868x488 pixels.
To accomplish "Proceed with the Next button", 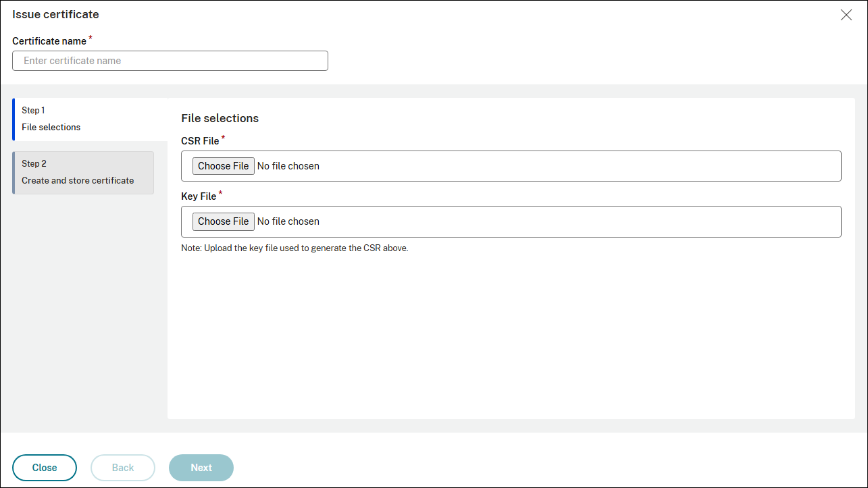I will click(201, 468).
